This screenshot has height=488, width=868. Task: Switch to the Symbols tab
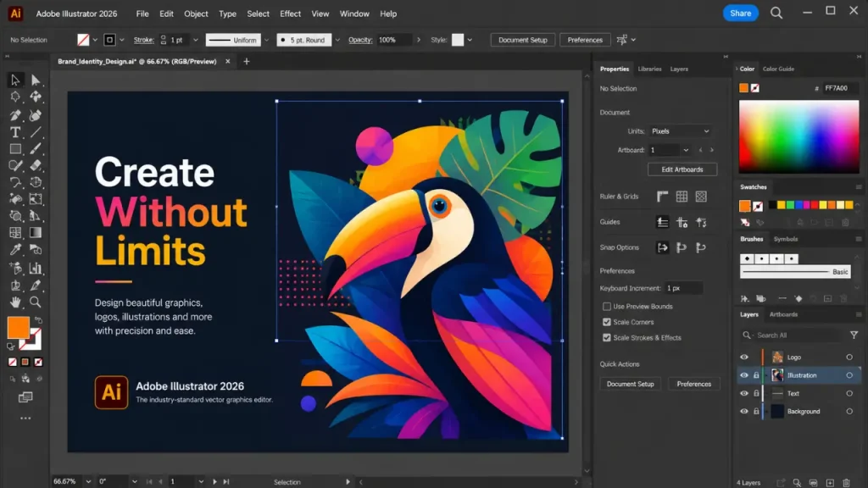click(786, 239)
